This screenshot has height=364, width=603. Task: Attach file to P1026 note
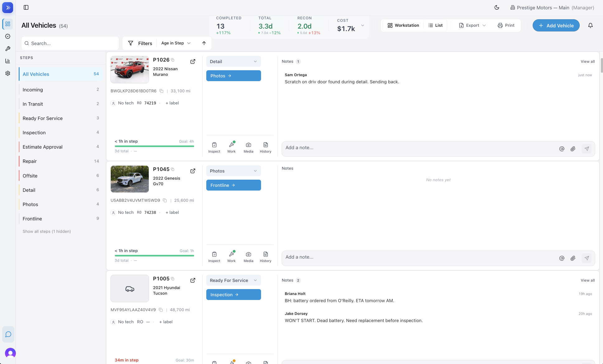pyautogui.click(x=573, y=149)
